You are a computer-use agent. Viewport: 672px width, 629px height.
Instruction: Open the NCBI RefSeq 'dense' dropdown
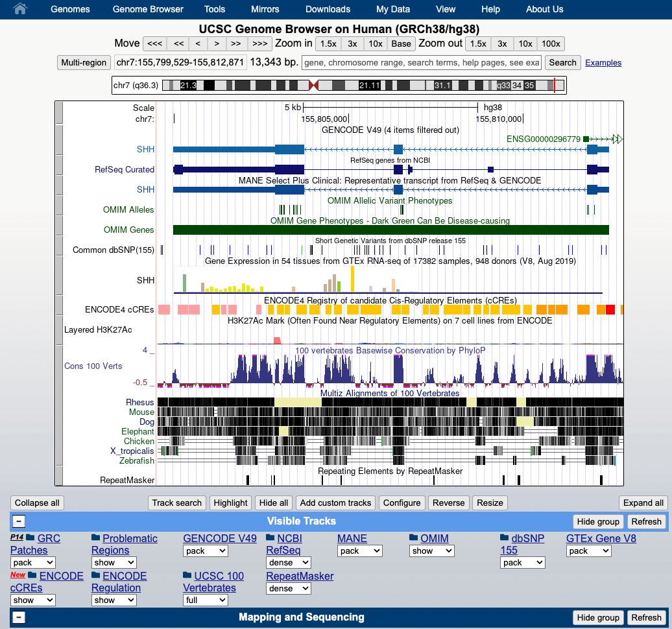click(287, 562)
